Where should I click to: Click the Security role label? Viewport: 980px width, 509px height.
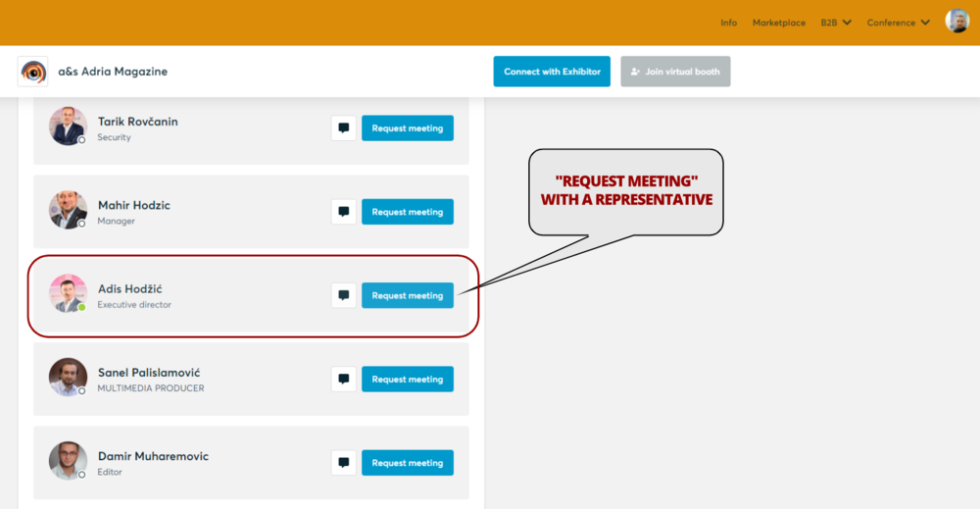pos(114,137)
